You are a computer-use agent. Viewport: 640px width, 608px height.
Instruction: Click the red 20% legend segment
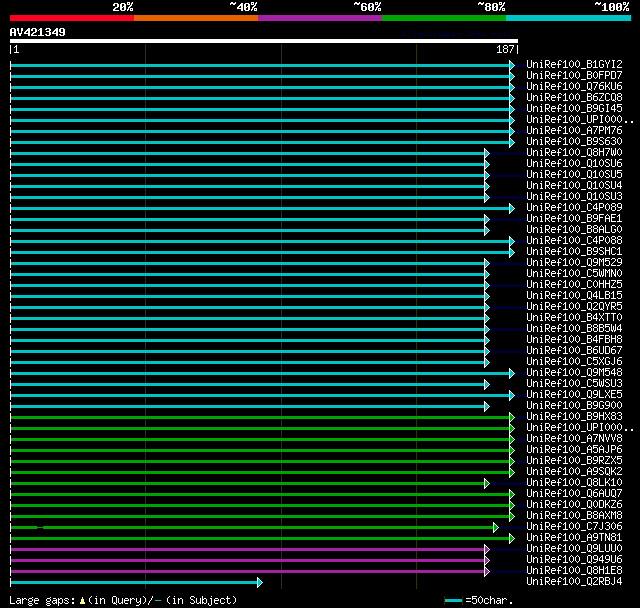pyautogui.click(x=72, y=18)
